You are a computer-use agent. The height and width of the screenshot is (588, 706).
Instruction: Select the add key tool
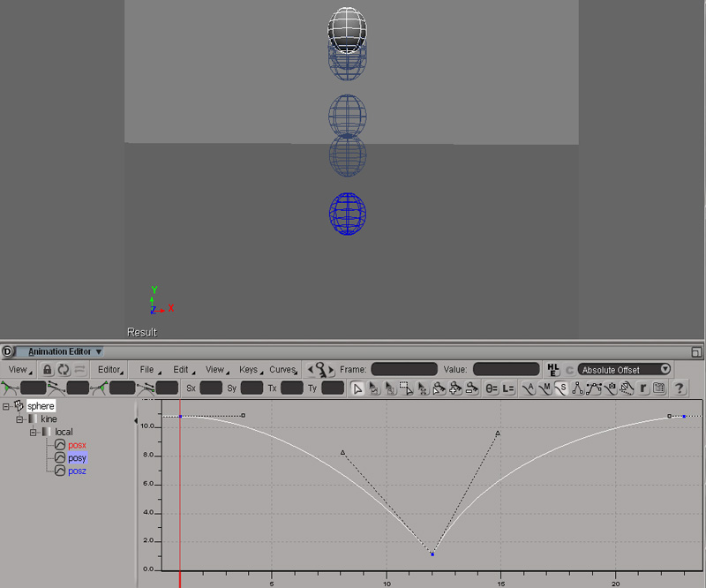coord(454,388)
